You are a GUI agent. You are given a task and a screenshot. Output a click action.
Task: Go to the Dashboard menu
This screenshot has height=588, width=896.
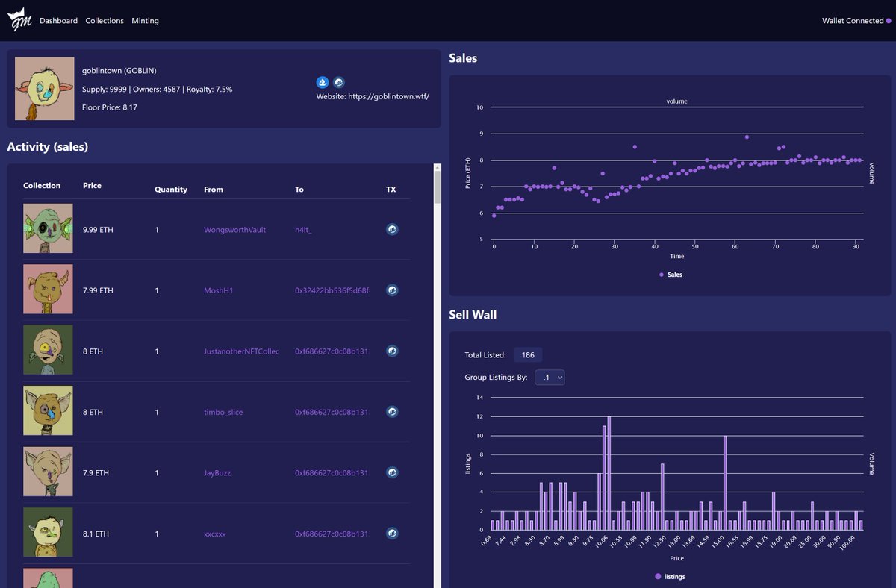coord(58,21)
